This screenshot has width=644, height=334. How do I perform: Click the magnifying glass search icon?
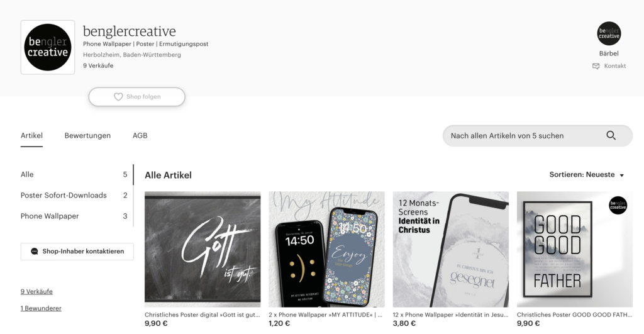pyautogui.click(x=611, y=136)
